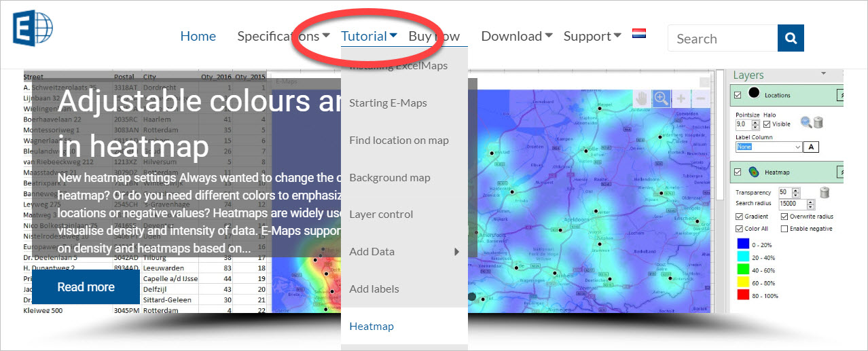Delete the Heatmap layer via trash icon
The height and width of the screenshot is (351, 868).
coord(825,192)
